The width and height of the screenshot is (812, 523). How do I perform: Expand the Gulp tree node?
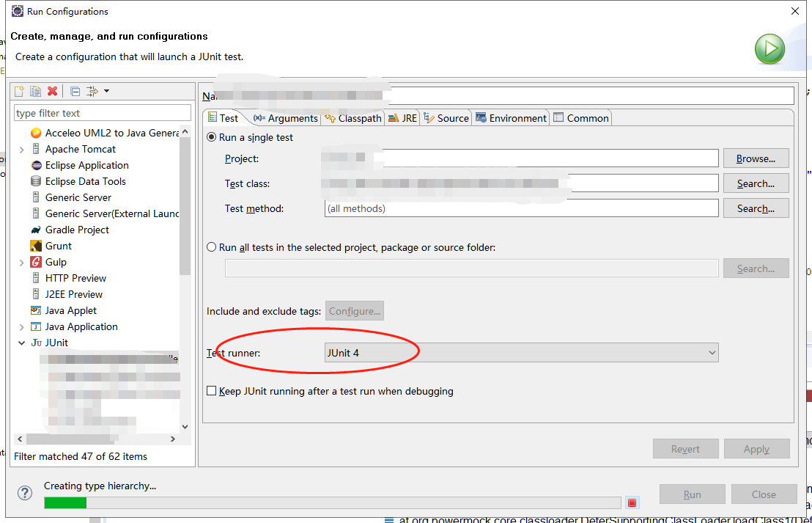22,263
